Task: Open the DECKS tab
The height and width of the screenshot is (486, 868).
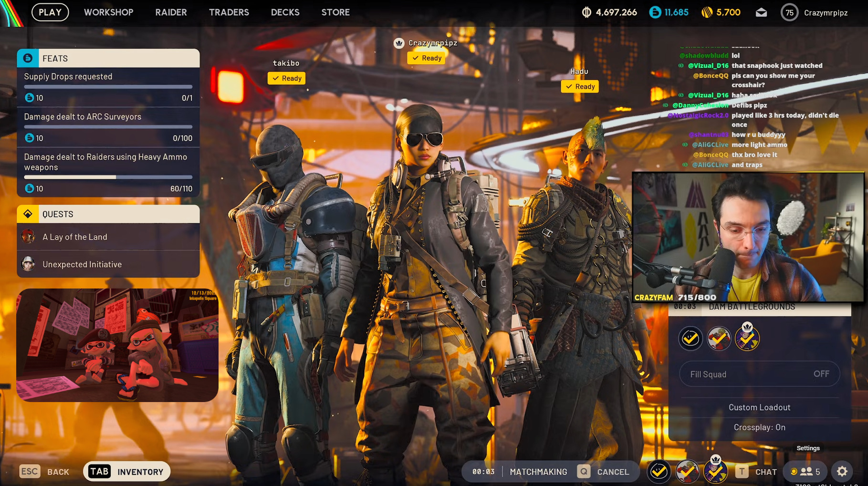Action: (x=285, y=12)
